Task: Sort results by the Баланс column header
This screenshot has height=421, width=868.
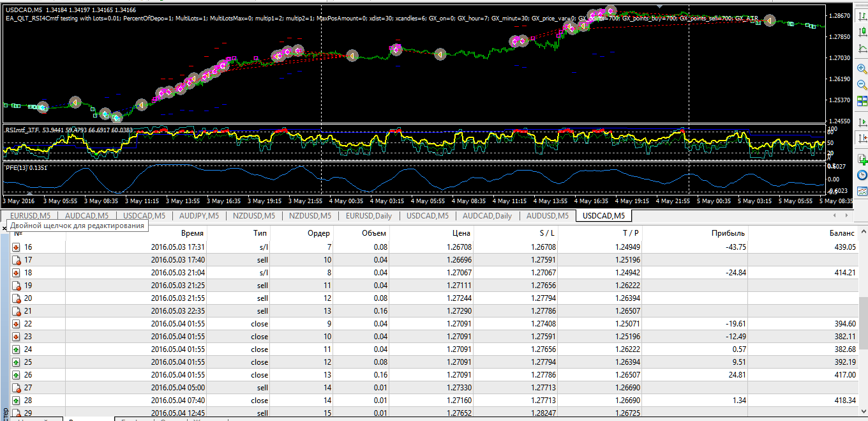Action: click(842, 233)
